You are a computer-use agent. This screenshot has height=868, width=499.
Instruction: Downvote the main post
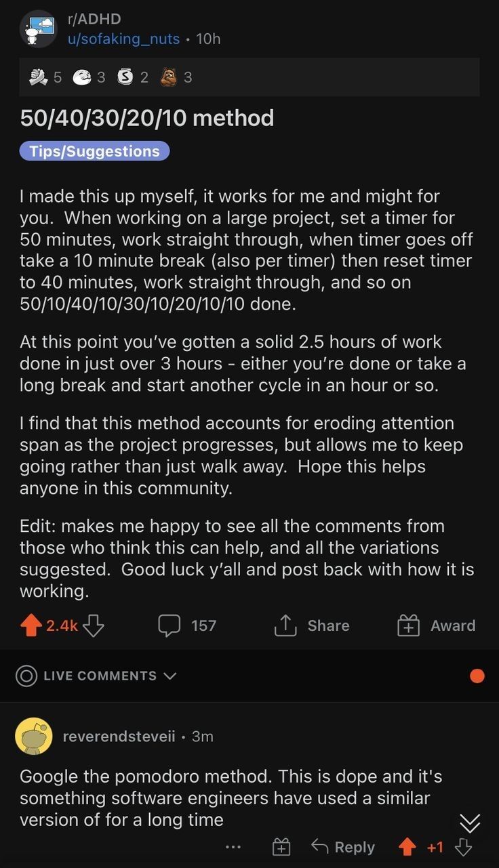tap(93, 625)
